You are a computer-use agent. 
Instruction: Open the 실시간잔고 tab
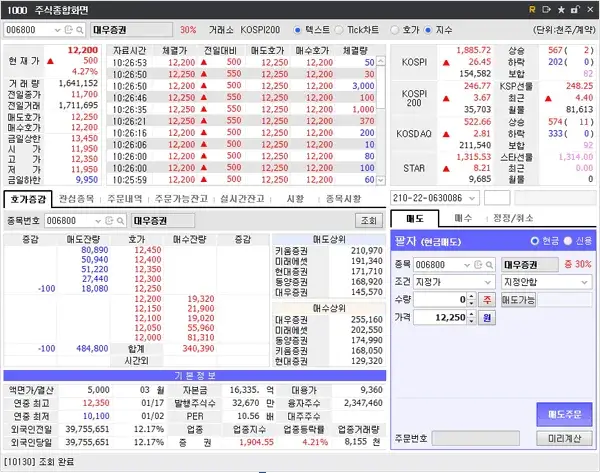[242, 199]
